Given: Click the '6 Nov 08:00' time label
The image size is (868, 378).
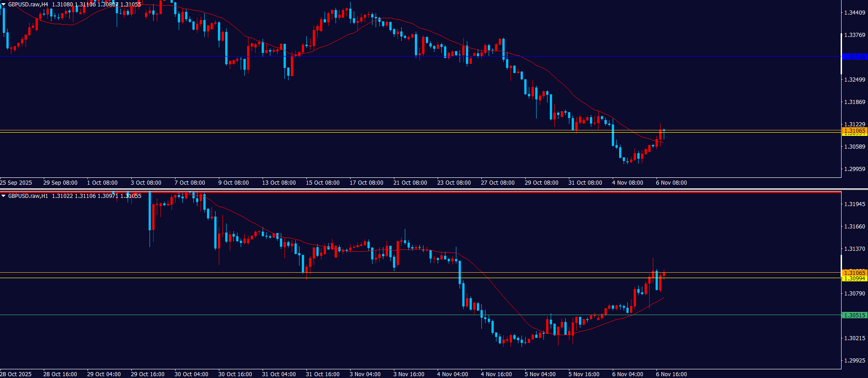Looking at the screenshot, I should [x=671, y=183].
